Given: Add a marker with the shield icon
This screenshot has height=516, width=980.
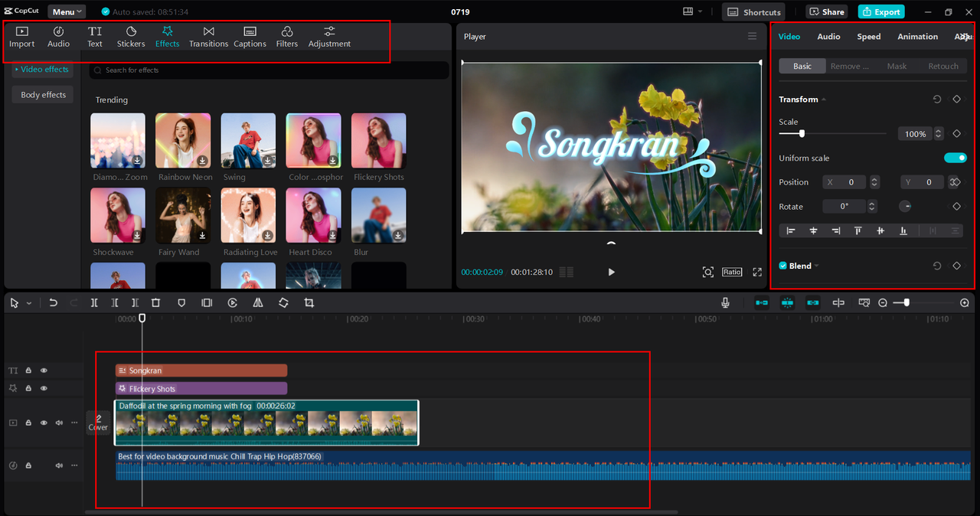Looking at the screenshot, I should 181,303.
